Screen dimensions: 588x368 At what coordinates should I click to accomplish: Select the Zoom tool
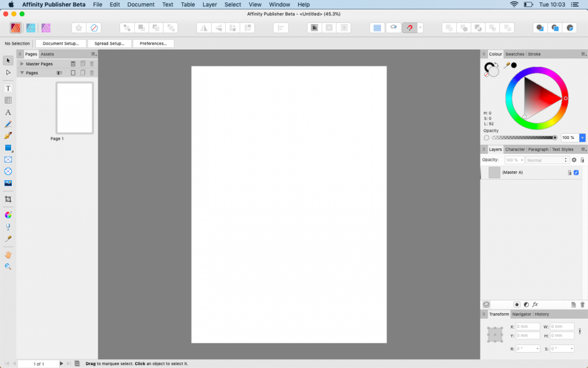[x=8, y=267]
